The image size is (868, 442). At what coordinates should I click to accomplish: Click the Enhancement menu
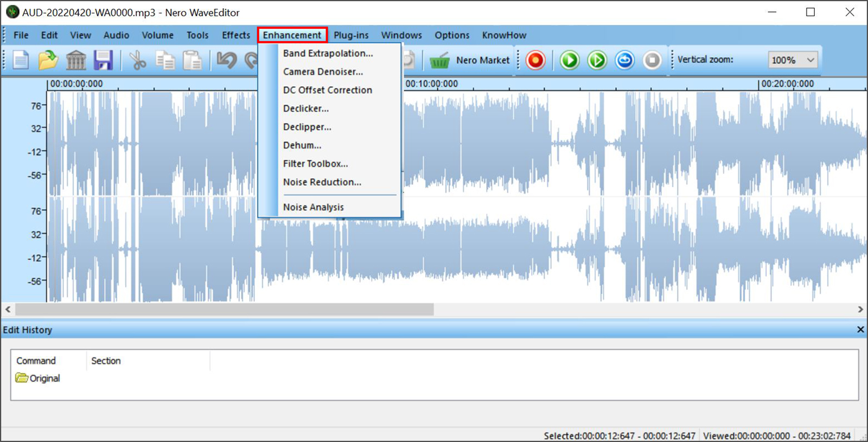pos(292,35)
